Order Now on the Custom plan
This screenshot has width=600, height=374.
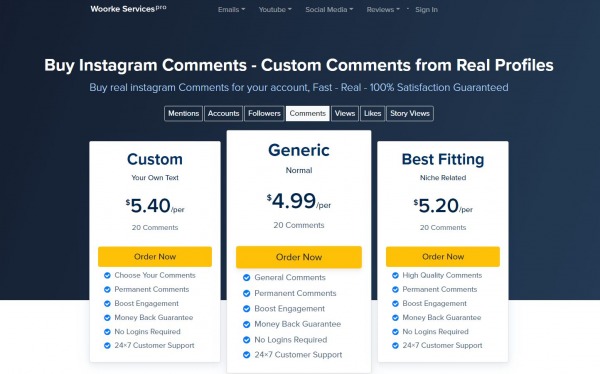coord(155,256)
